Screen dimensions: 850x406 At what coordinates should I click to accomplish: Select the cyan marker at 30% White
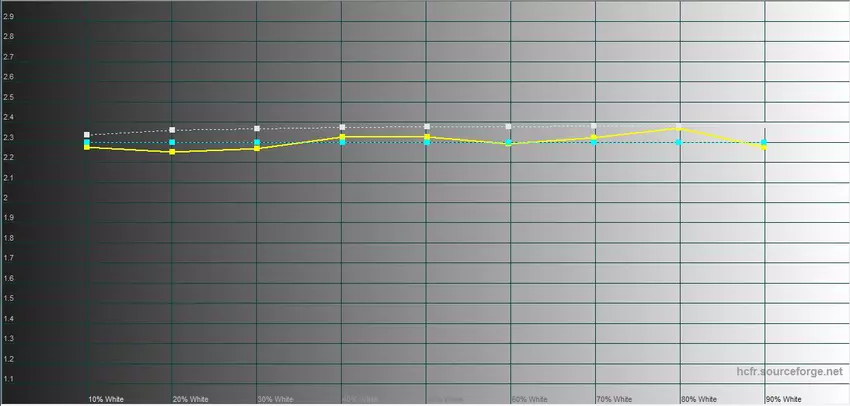coord(257,143)
